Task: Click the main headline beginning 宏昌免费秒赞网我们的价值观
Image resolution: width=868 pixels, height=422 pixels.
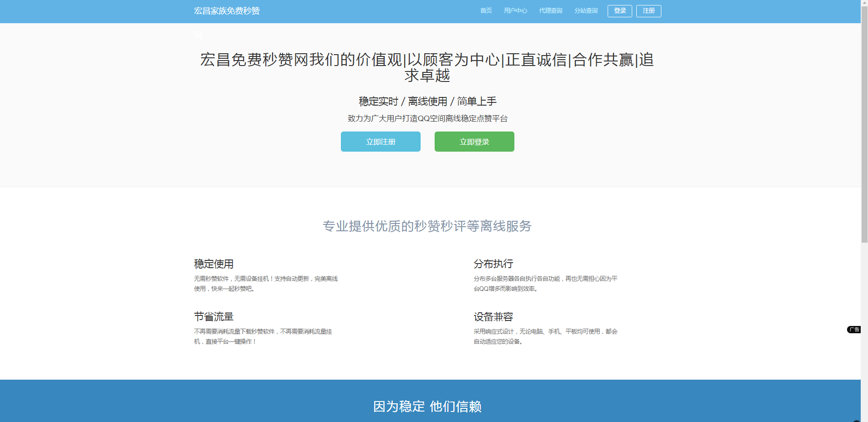Action: 427,67
